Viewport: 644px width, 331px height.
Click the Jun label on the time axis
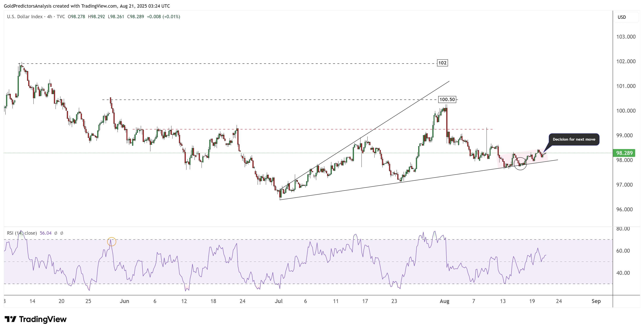click(124, 301)
